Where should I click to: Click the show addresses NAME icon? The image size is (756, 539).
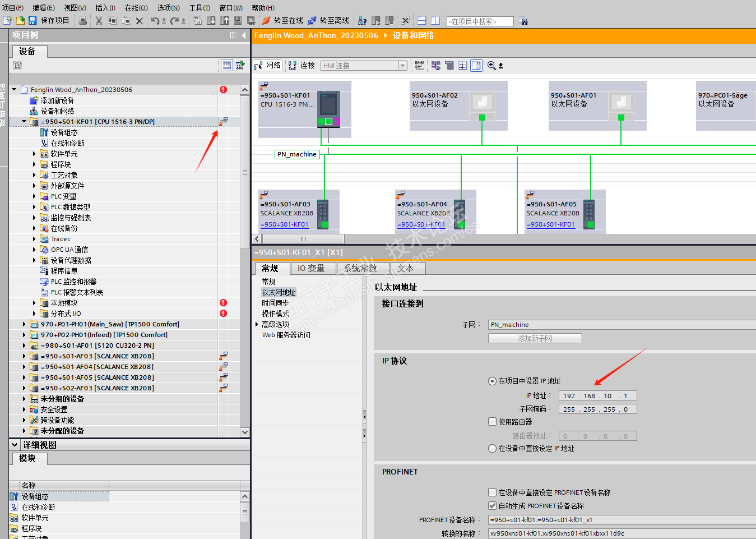tap(419, 66)
